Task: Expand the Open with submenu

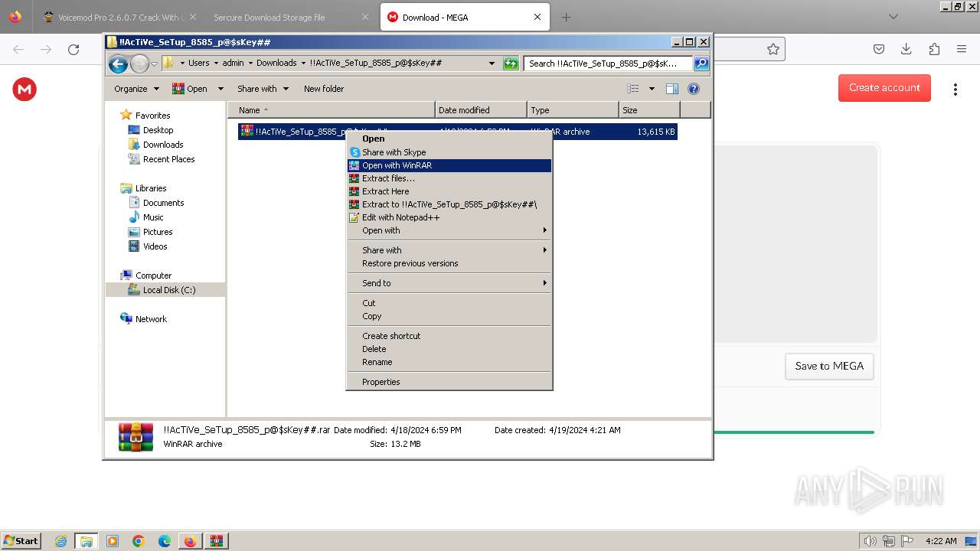Action: click(x=449, y=230)
